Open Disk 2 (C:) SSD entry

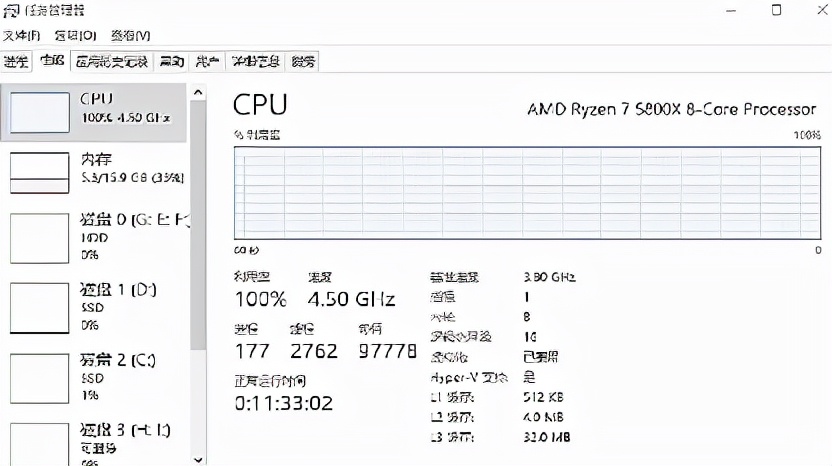94,378
